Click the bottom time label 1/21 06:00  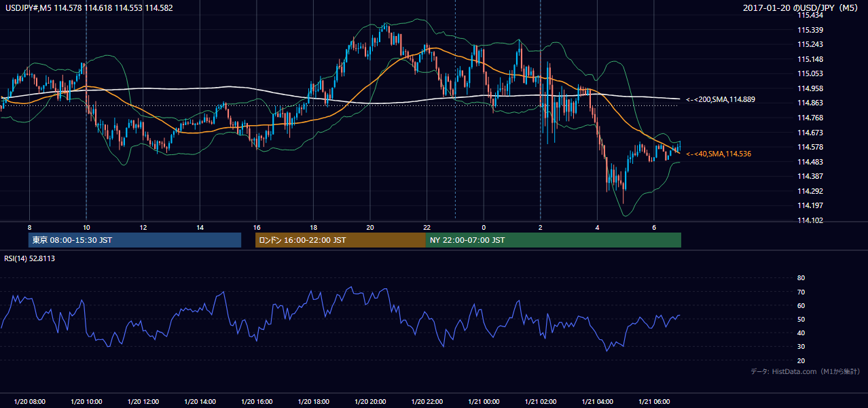[654, 402]
